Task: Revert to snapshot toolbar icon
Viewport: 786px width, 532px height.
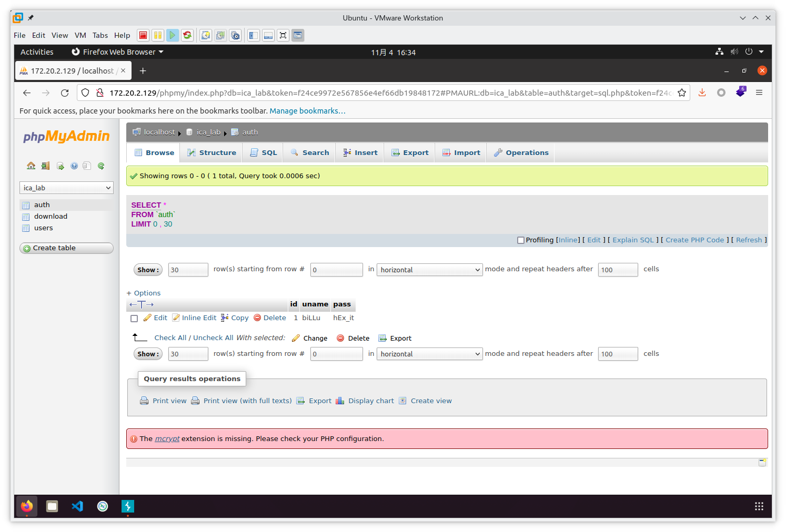Action: point(220,35)
